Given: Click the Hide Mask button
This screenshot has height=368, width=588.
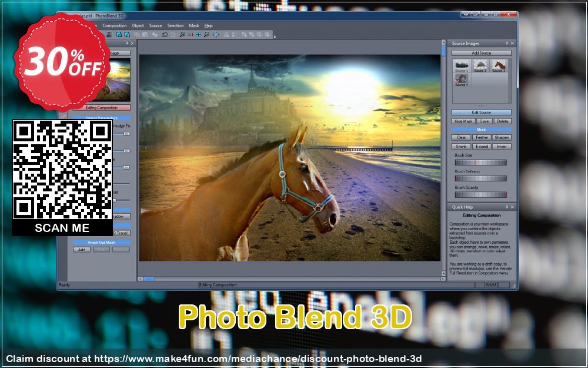Looking at the screenshot, I should pos(463,121).
